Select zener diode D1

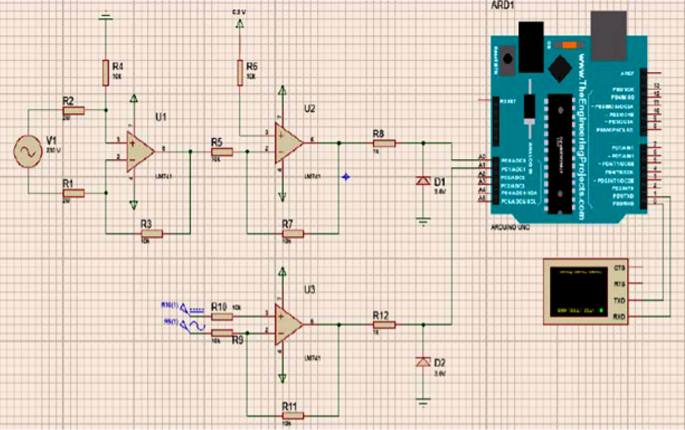pos(423,180)
